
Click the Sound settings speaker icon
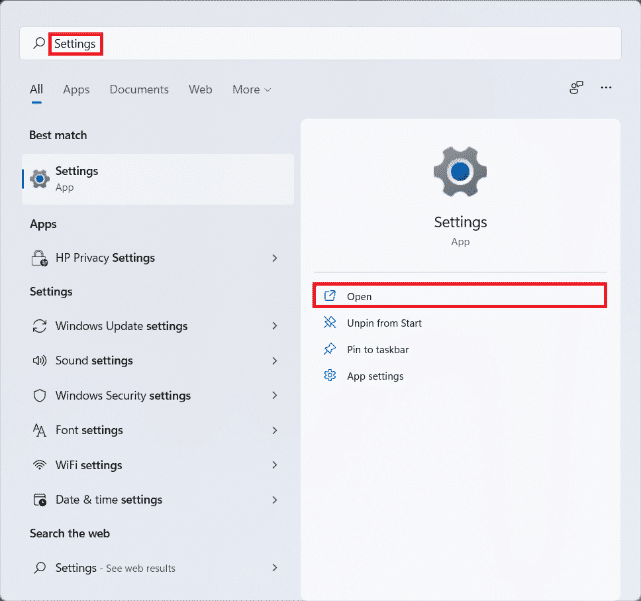(40, 361)
